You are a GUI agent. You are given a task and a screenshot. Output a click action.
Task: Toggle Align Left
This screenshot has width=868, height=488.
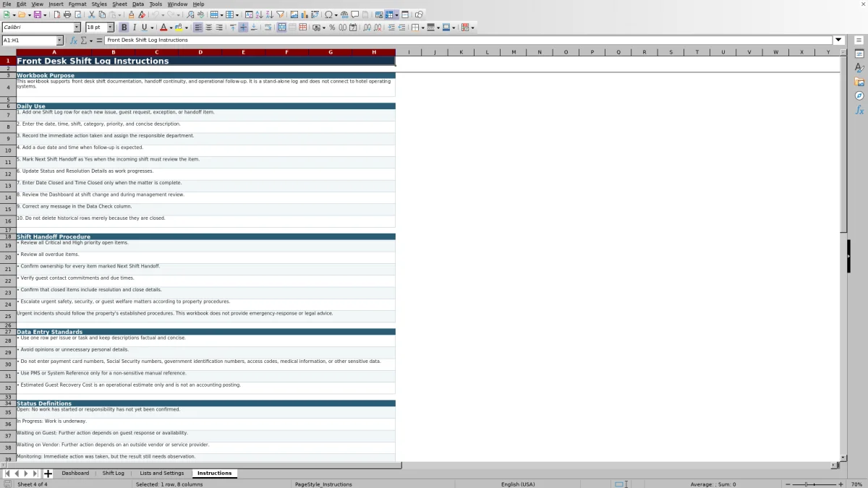tap(198, 27)
